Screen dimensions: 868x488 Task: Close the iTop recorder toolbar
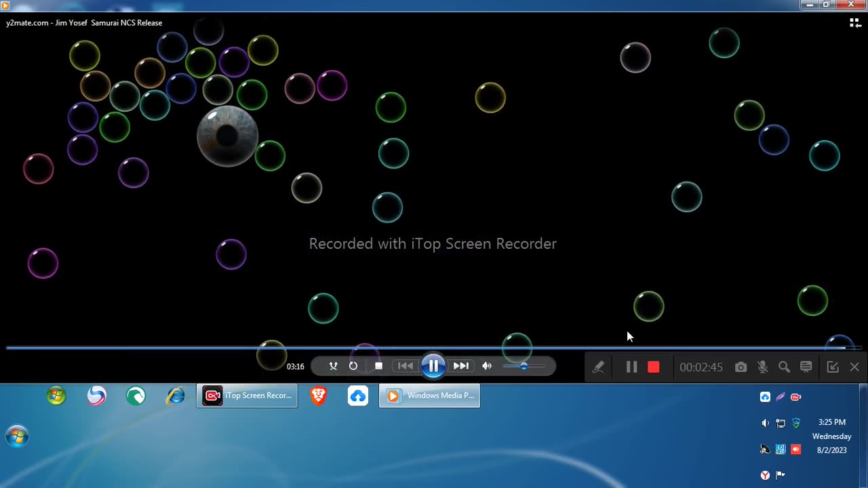tap(854, 367)
